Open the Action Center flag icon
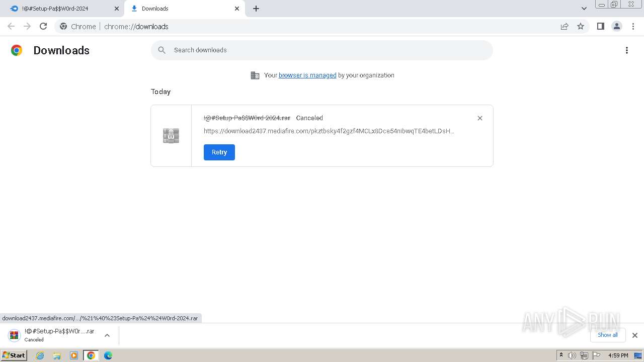Screen dimensions: 644x362 pos(596,355)
